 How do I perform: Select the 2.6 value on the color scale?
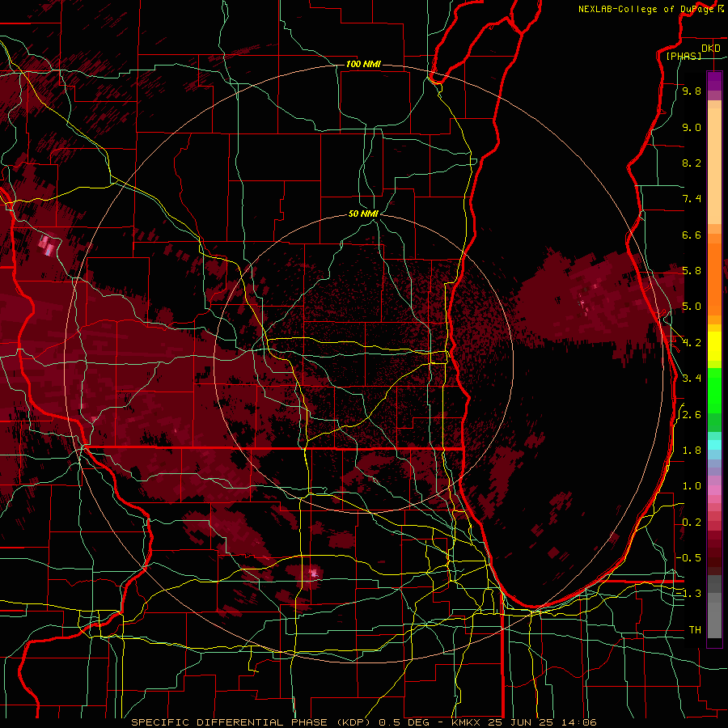pos(692,415)
